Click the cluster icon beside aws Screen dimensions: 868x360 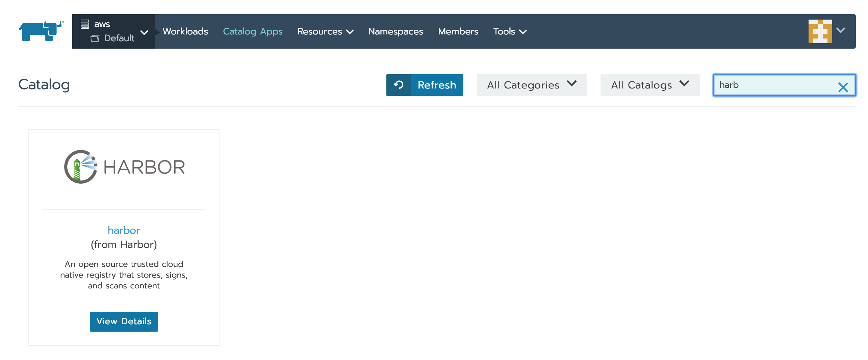(x=85, y=24)
